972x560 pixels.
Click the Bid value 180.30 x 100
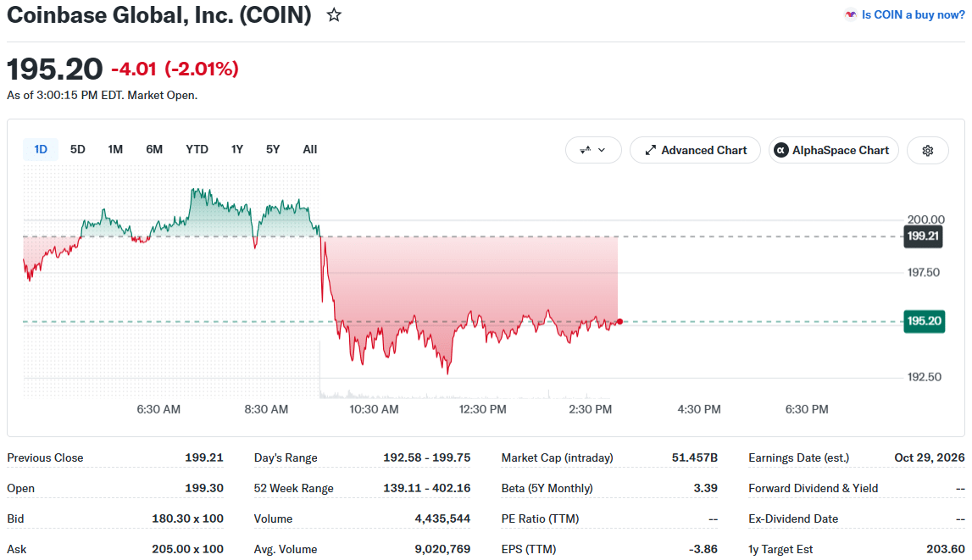(188, 518)
